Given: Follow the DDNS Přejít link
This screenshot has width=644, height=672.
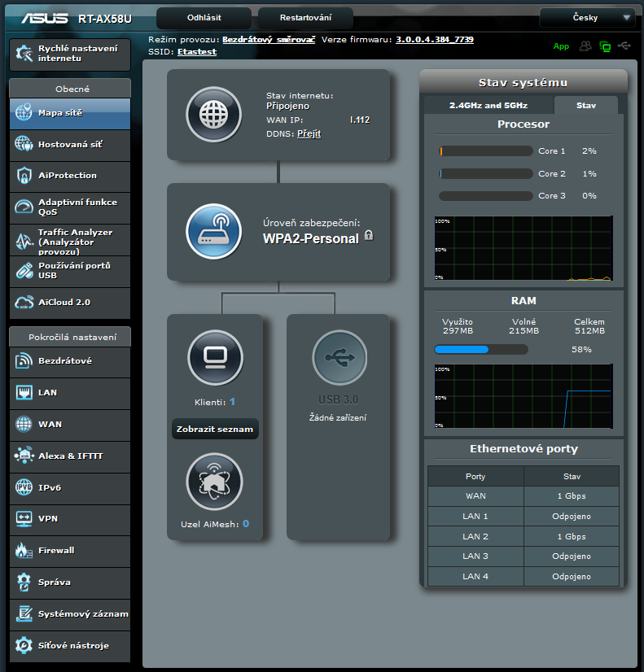Looking at the screenshot, I should (309, 133).
